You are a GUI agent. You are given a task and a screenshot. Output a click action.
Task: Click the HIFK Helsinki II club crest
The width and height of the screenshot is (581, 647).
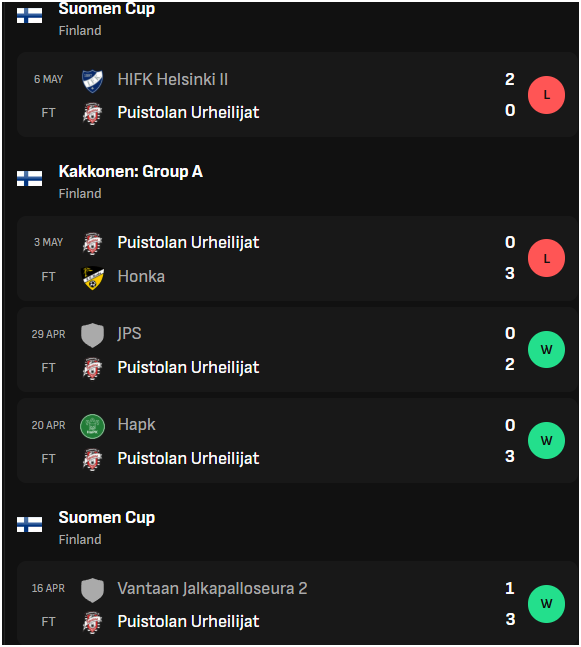click(x=92, y=80)
